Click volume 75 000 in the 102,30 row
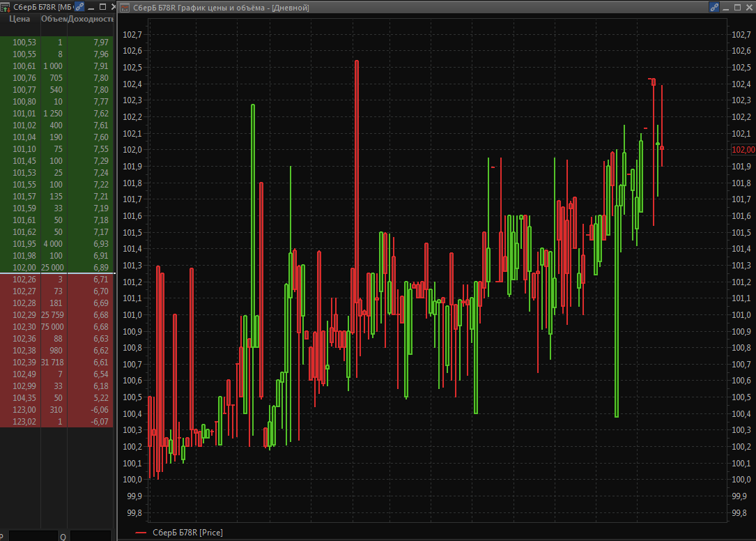 [x=52, y=327]
